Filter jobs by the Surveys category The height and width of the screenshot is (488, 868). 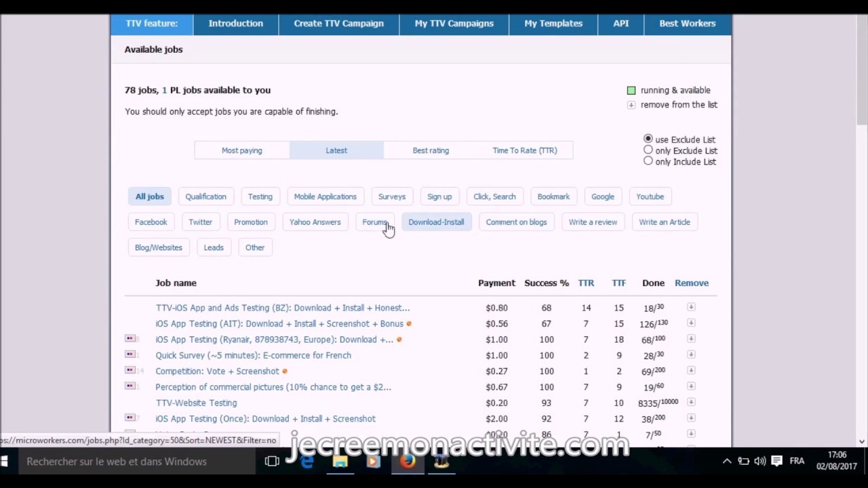[391, 197]
